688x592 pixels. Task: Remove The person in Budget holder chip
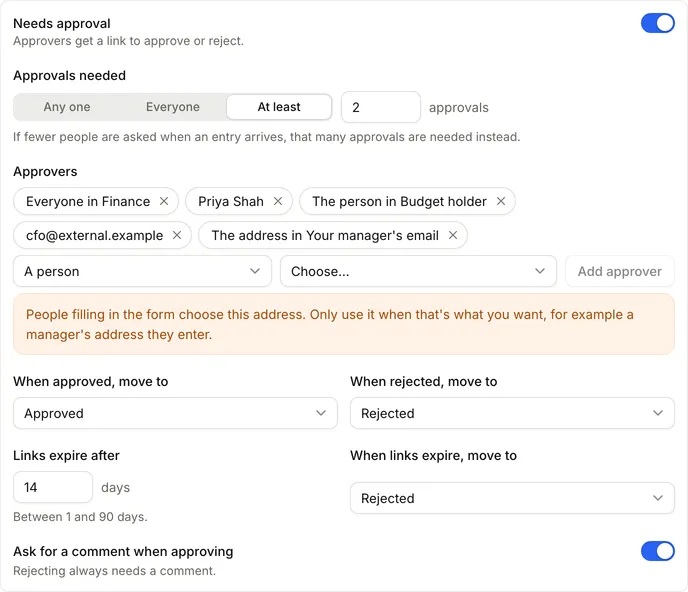(501, 201)
